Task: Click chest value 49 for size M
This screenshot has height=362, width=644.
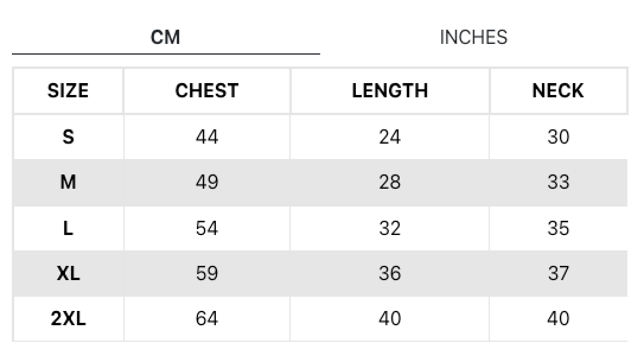Action: coord(206,182)
